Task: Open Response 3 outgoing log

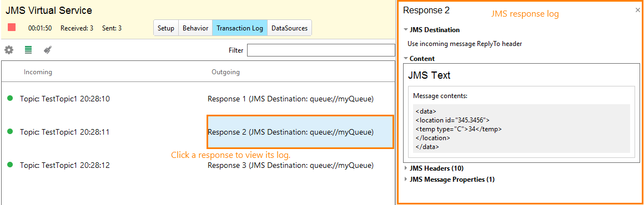Action: [290, 165]
